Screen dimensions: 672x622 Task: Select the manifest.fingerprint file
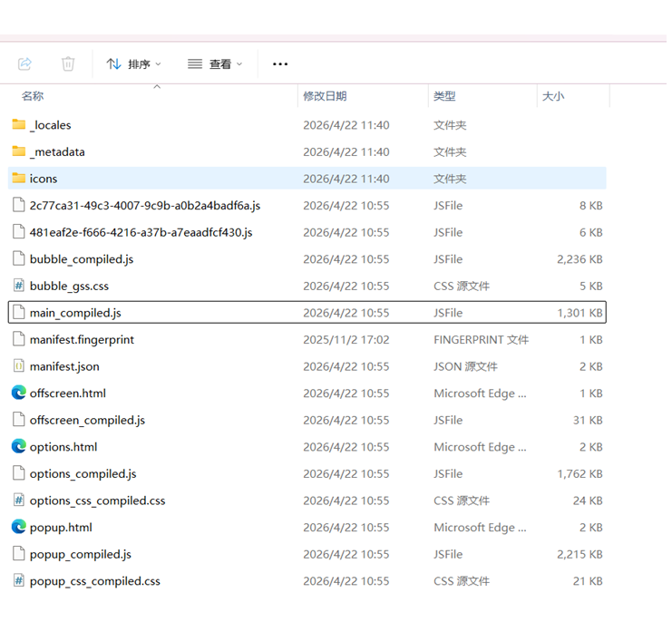click(x=82, y=340)
